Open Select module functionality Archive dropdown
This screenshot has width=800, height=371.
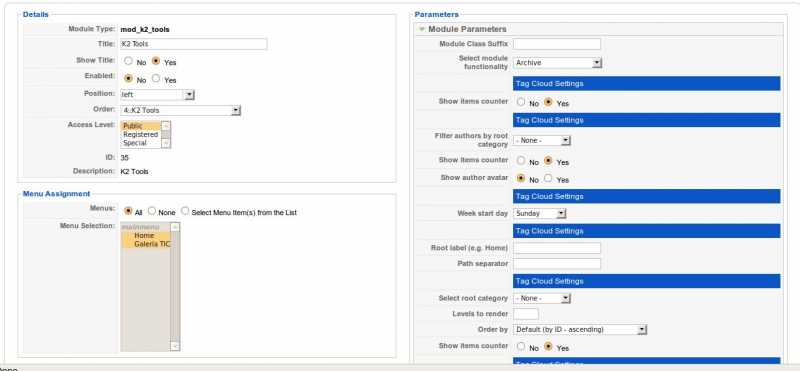point(558,63)
